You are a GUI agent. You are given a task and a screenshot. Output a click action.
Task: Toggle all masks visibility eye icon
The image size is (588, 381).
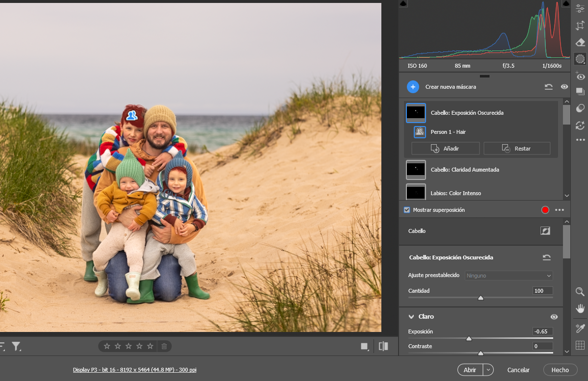(564, 87)
